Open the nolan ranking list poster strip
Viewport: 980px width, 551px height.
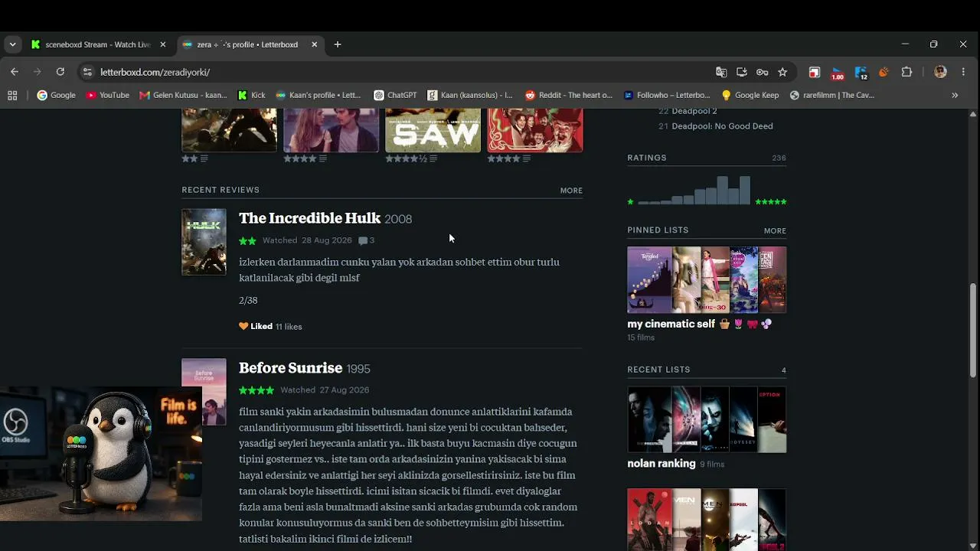click(x=707, y=419)
